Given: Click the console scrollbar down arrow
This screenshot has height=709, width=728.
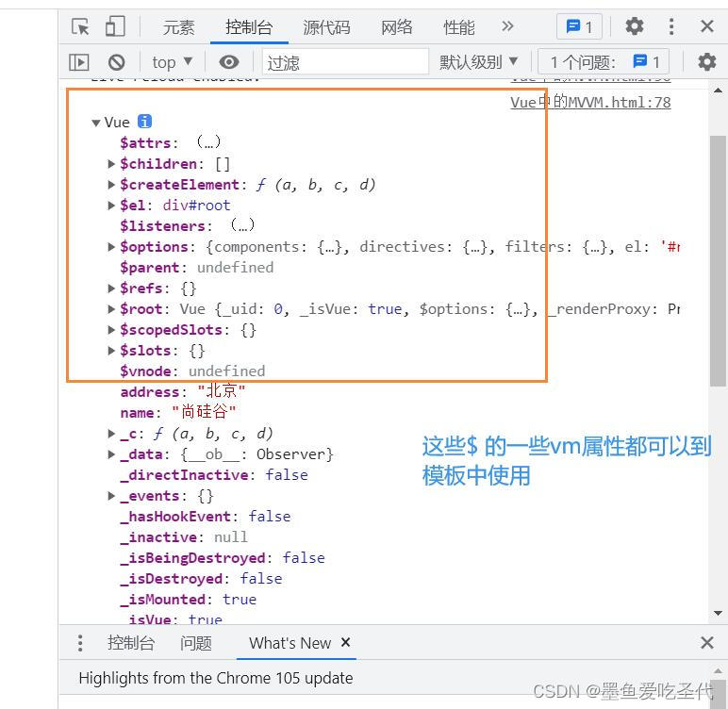Looking at the screenshot, I should tap(718, 614).
